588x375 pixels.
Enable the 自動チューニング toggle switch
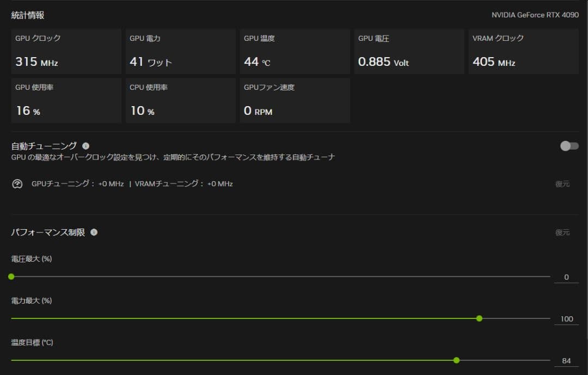point(568,146)
